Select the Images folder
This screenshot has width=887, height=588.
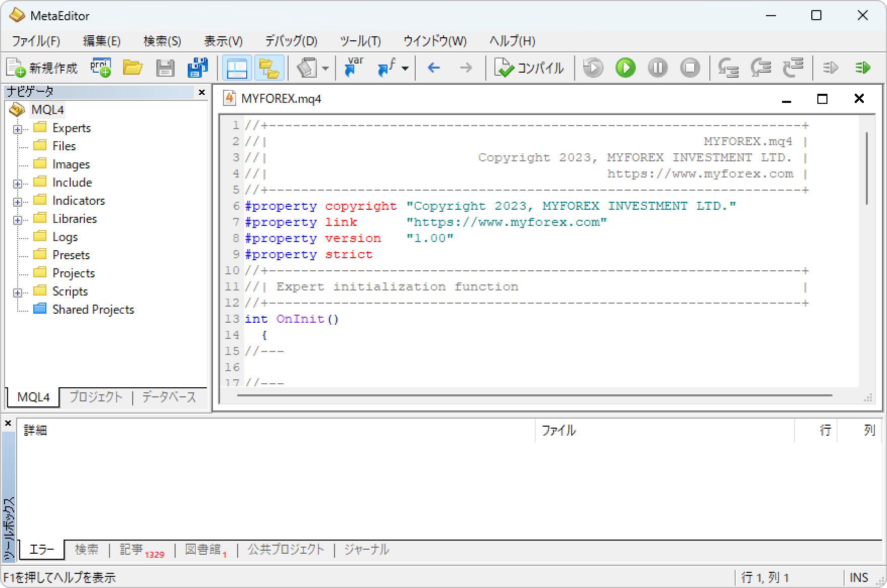coord(71,164)
